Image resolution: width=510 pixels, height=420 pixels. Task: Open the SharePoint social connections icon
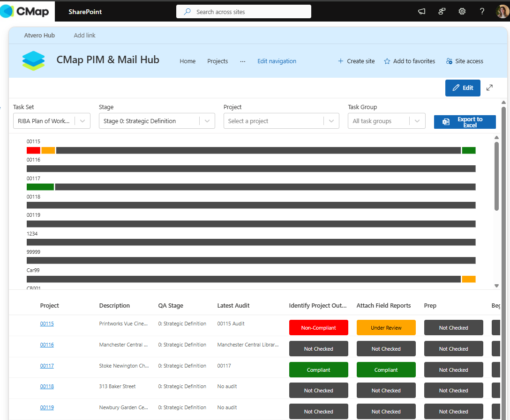[442, 12]
